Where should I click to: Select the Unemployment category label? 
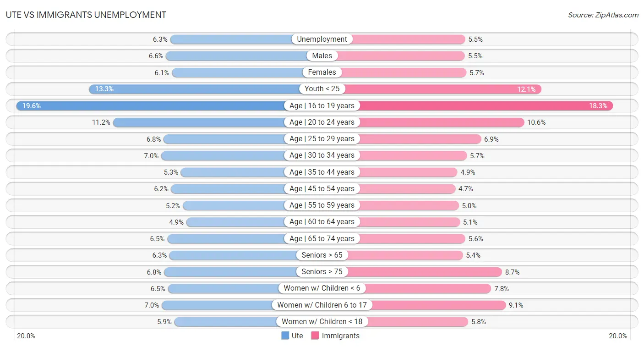coord(322,39)
